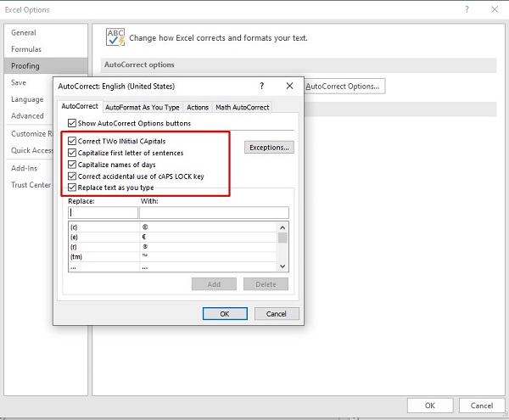Open AutoCorrect Options... button in Excel Options
This screenshot has width=509, height=420.
(344, 87)
